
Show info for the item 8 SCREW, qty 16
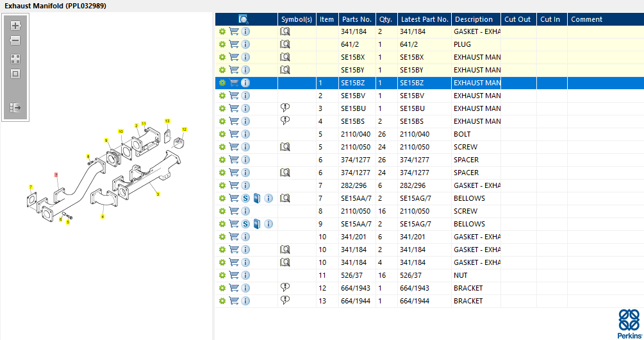click(x=245, y=211)
